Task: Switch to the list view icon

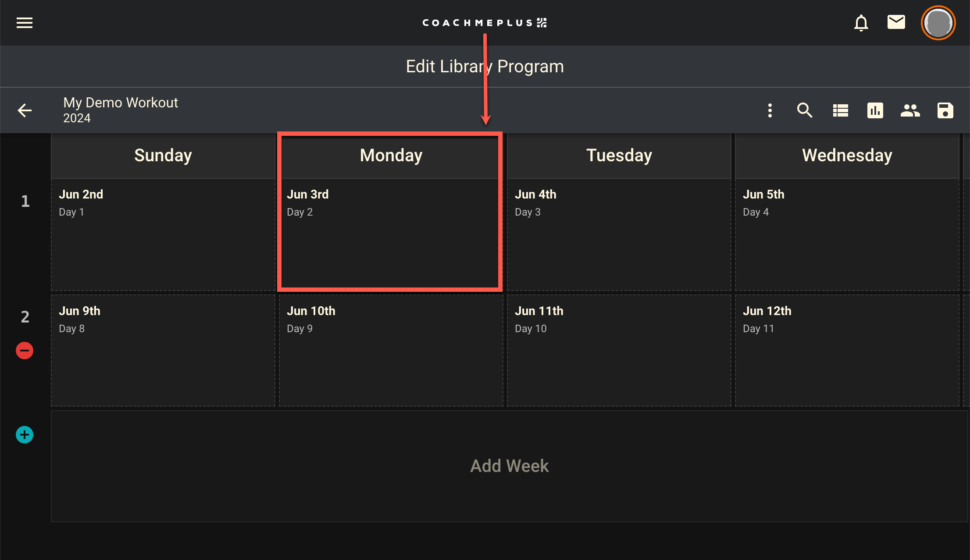Action: (840, 110)
